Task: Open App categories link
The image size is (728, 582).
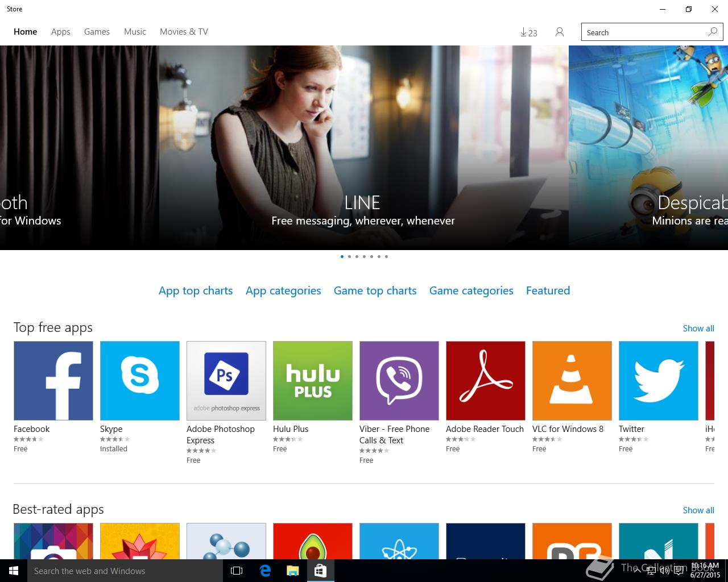Action: point(283,290)
